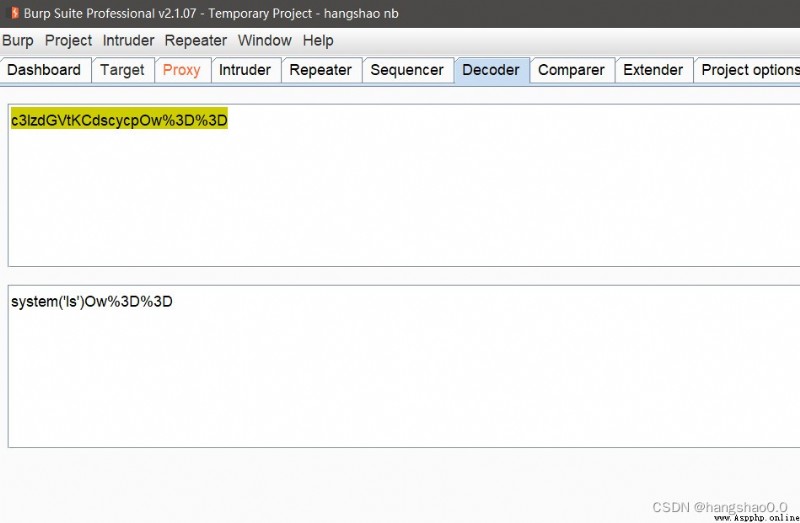Switch to the Proxy tab
The height and width of the screenshot is (523, 800).
[182, 70]
